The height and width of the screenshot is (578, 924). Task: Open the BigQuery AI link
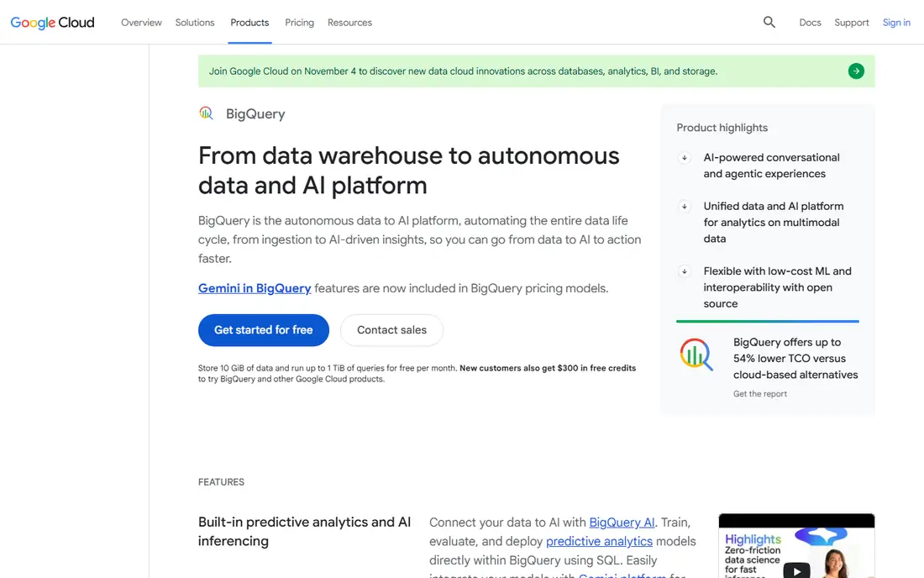pos(622,523)
